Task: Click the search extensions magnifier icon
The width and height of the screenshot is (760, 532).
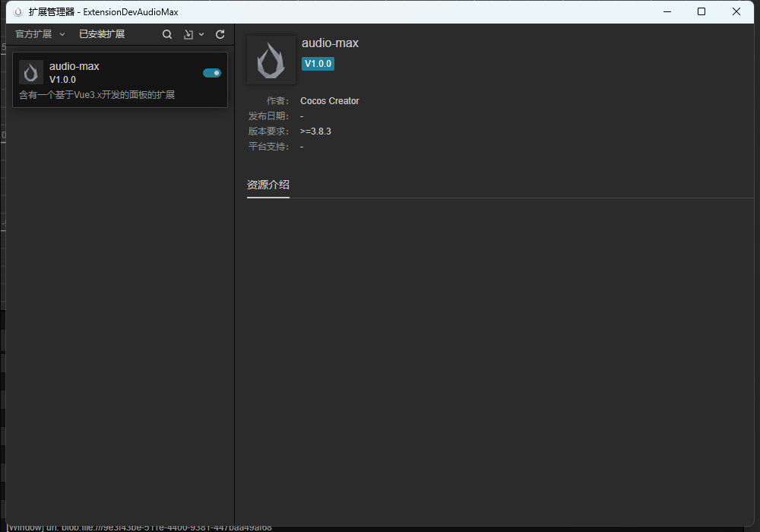Action: coord(167,34)
